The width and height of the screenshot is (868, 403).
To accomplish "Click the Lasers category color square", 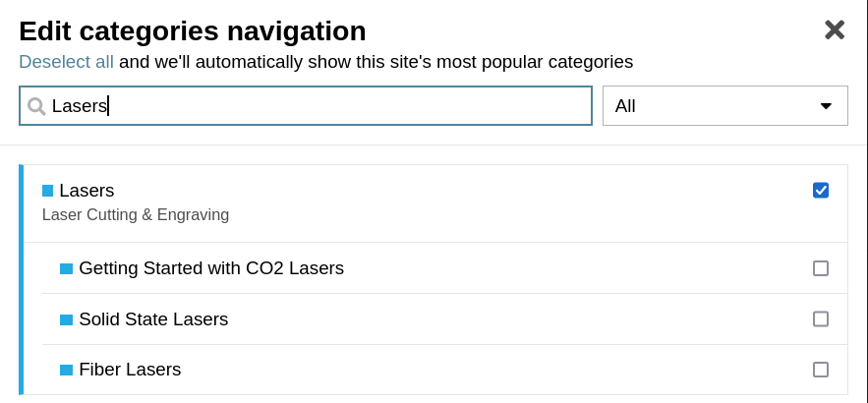I will 47,191.
